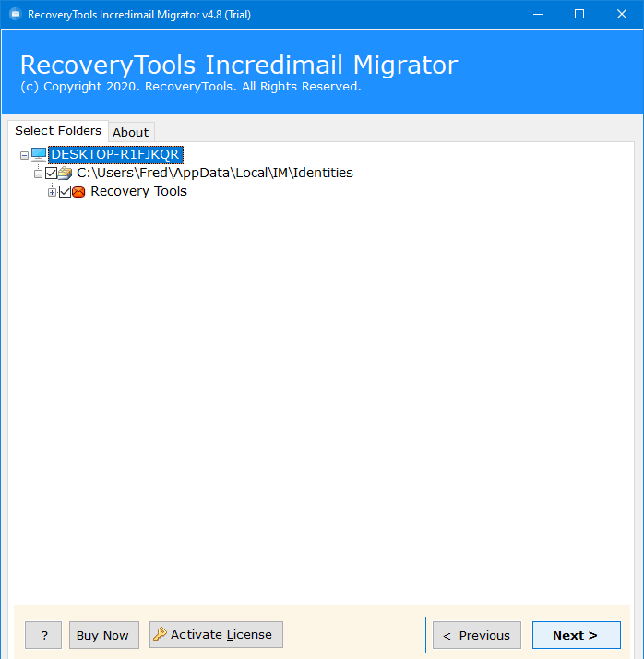Uncheck the C:\Users\Fred\AppData\Local\IM\Identities checkbox
The width and height of the screenshot is (644, 659).
52,174
